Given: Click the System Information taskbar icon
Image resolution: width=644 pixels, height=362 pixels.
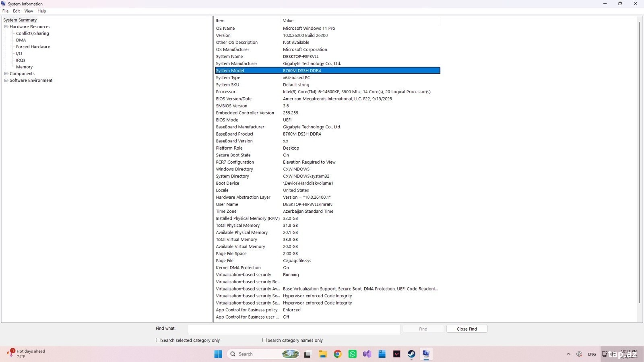Looking at the screenshot, I should click(x=426, y=354).
